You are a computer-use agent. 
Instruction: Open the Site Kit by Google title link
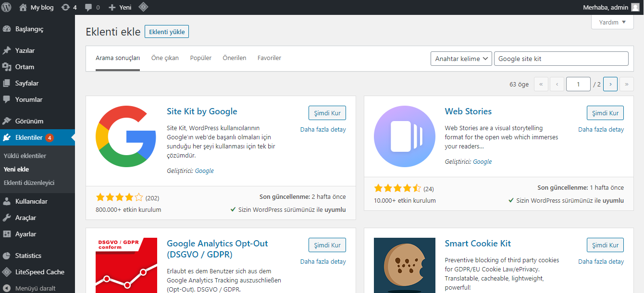(x=202, y=111)
